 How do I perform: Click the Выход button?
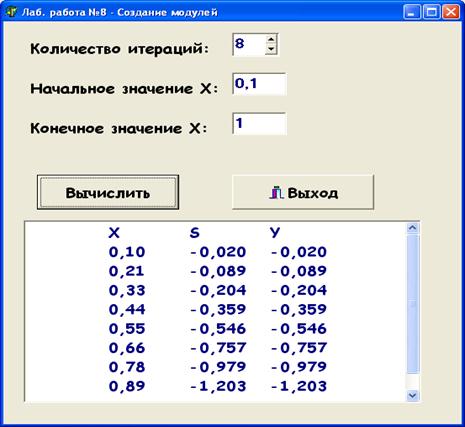tap(303, 192)
